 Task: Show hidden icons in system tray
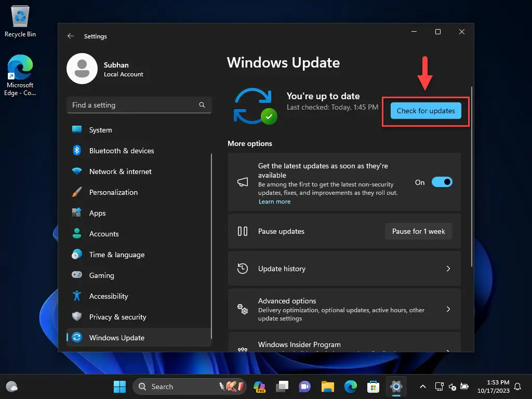click(423, 387)
